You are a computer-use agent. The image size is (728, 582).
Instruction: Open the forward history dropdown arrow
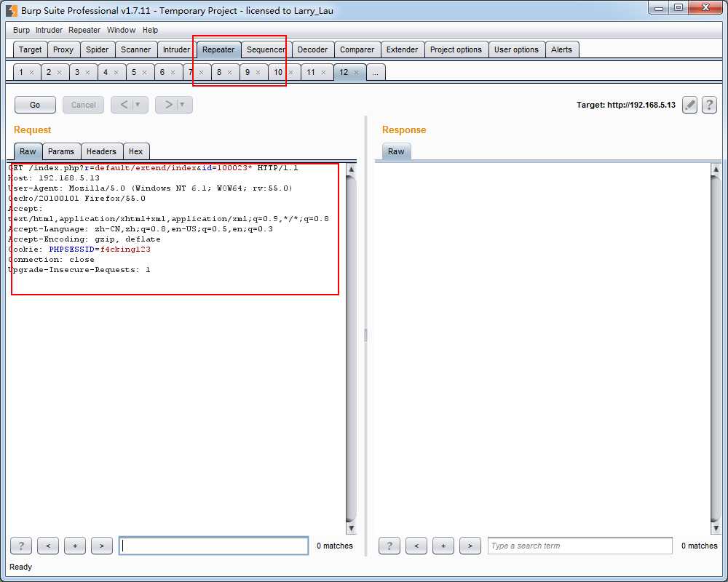tap(182, 105)
